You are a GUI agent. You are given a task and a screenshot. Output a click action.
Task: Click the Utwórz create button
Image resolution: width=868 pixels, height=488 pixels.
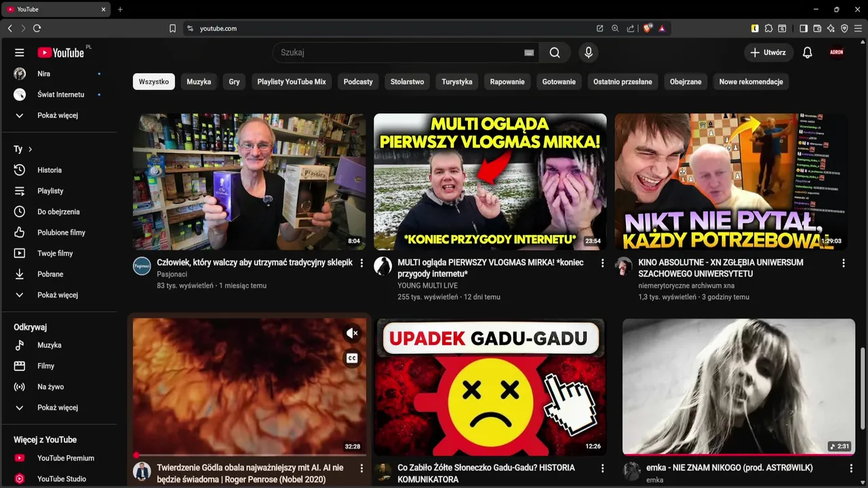(x=769, y=52)
